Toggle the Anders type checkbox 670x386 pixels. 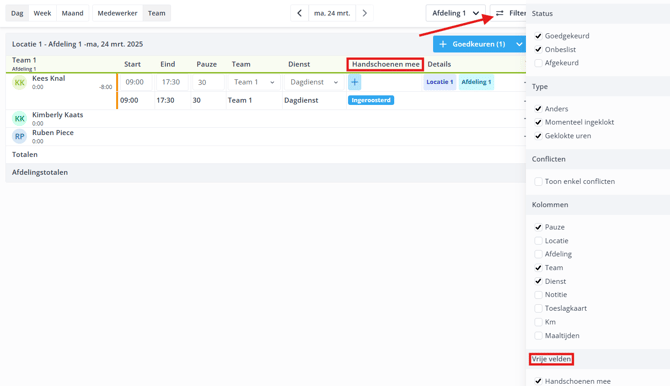[538, 109]
